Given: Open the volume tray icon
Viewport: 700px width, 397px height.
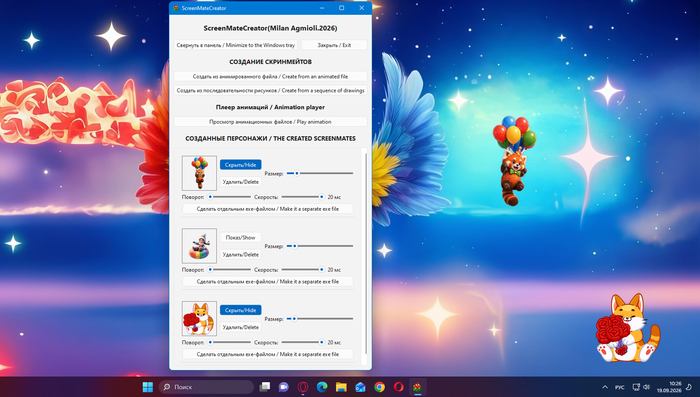Looking at the screenshot, I should [646, 387].
